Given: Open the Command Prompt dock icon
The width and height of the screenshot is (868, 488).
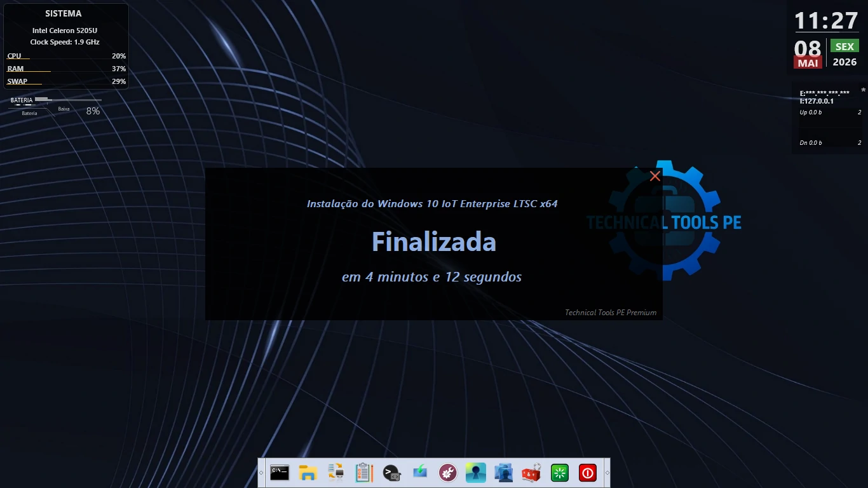Looking at the screenshot, I should [x=280, y=473].
